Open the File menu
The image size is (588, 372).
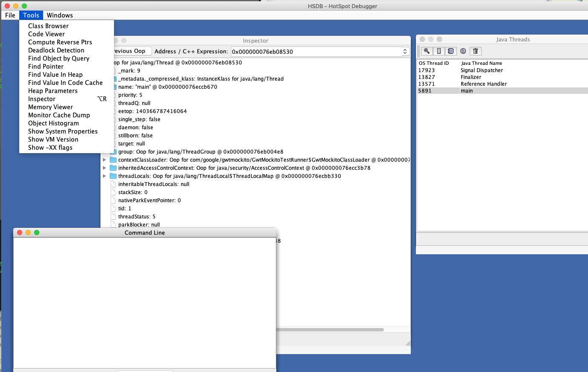coord(10,15)
